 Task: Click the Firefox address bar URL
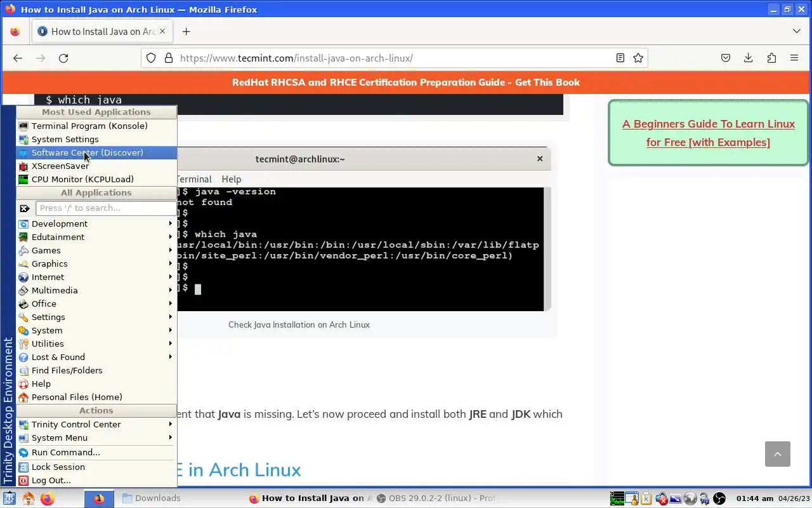tap(296, 58)
